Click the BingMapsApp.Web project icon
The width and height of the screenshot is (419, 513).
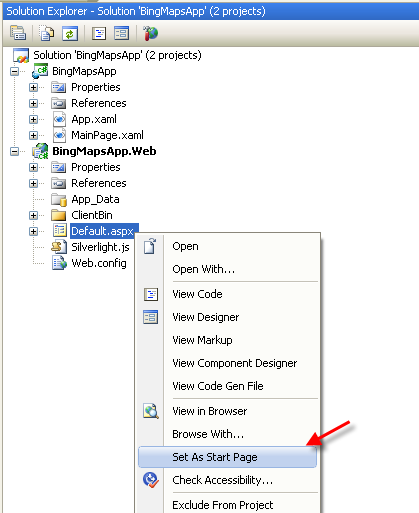(x=40, y=151)
